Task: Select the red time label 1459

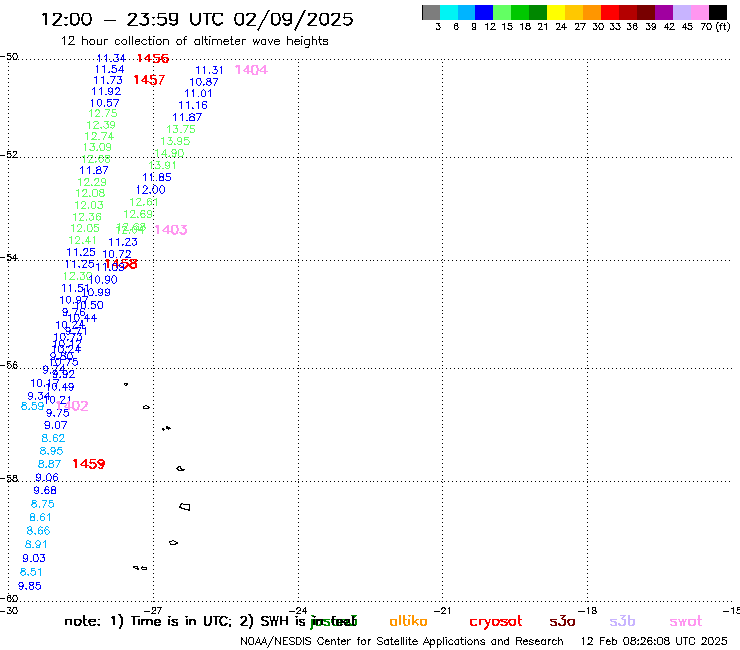Action: [89, 464]
